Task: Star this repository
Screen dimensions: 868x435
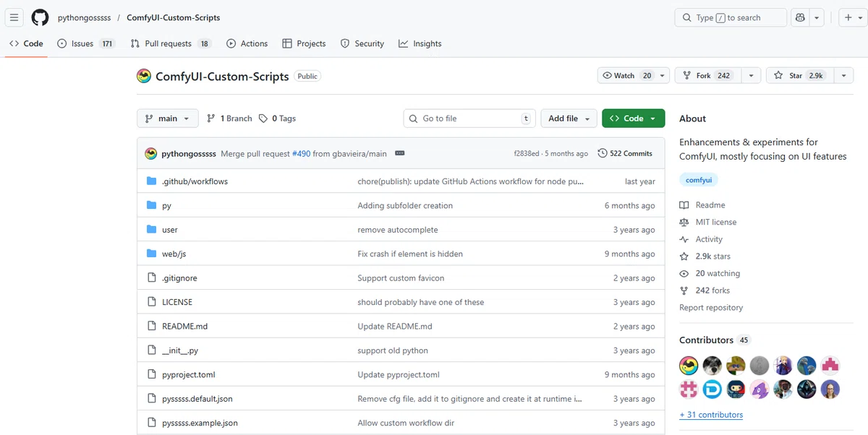Action: click(799, 75)
